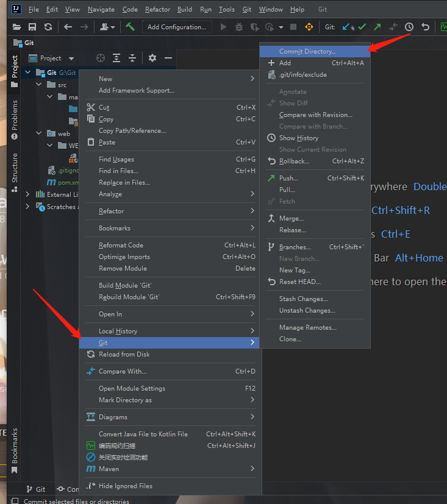Expand the External Libraries node

[x=27, y=194]
